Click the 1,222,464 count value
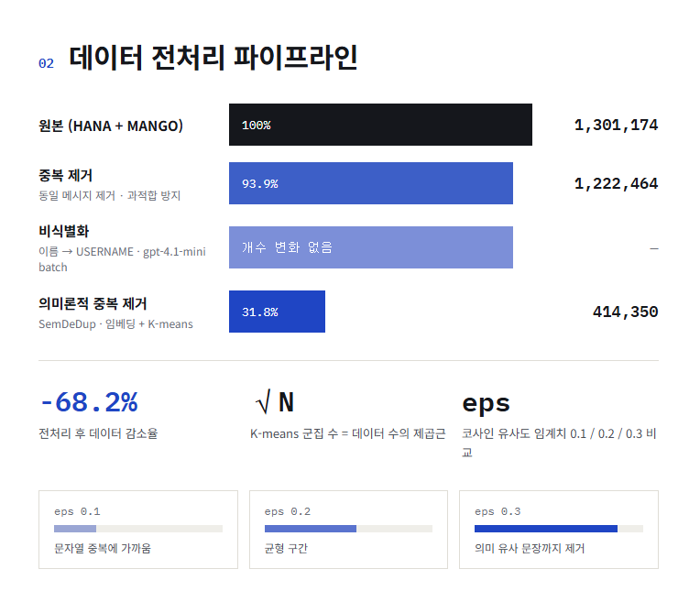Screen dimensions: 700x613 click(616, 183)
